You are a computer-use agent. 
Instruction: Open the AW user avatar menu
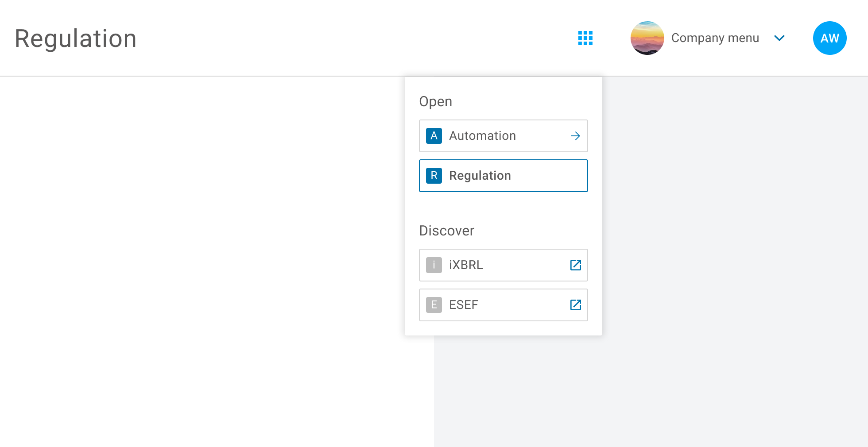829,38
